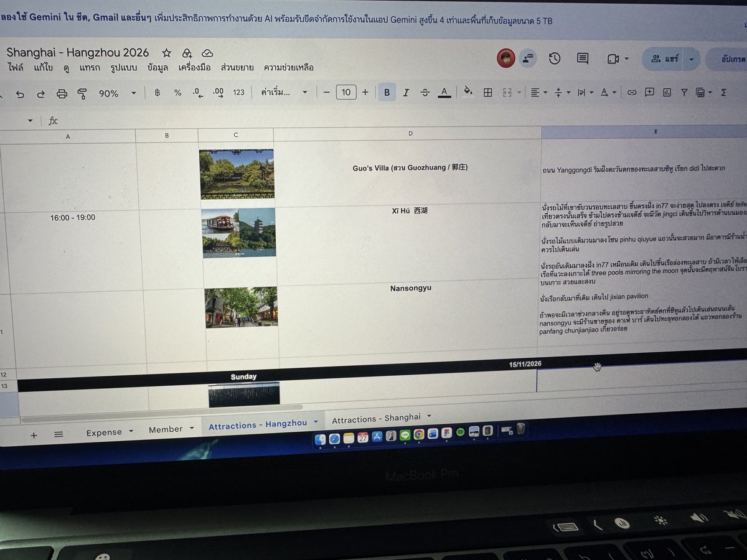Insert a comment from toolbar
The image size is (747, 560).
pyautogui.click(x=649, y=93)
